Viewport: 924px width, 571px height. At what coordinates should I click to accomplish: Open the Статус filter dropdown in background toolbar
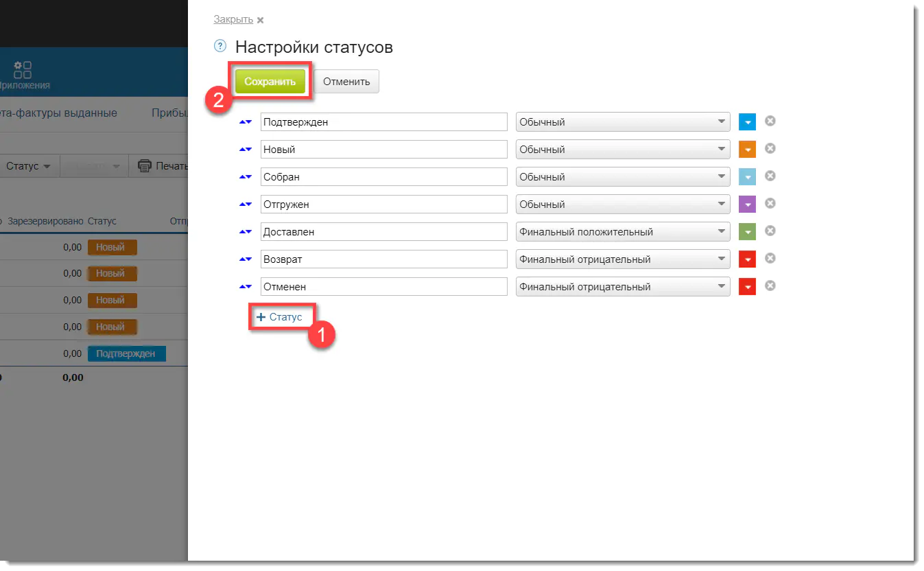point(27,165)
